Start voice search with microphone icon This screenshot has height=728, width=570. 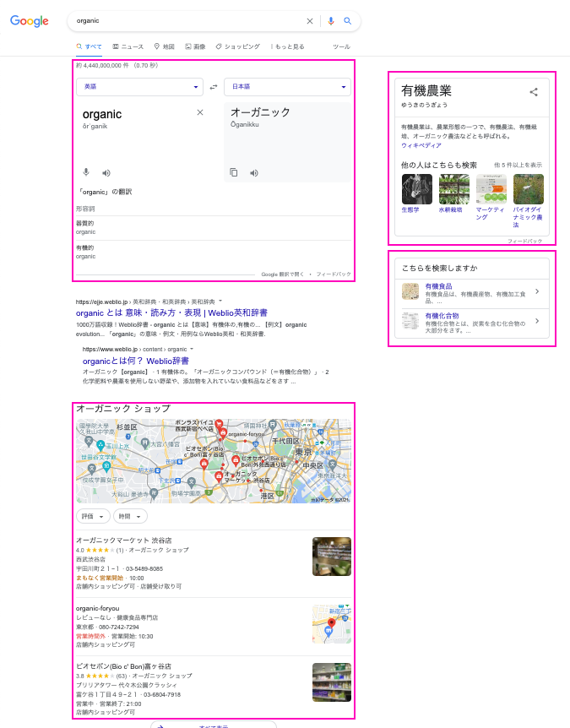click(x=331, y=21)
